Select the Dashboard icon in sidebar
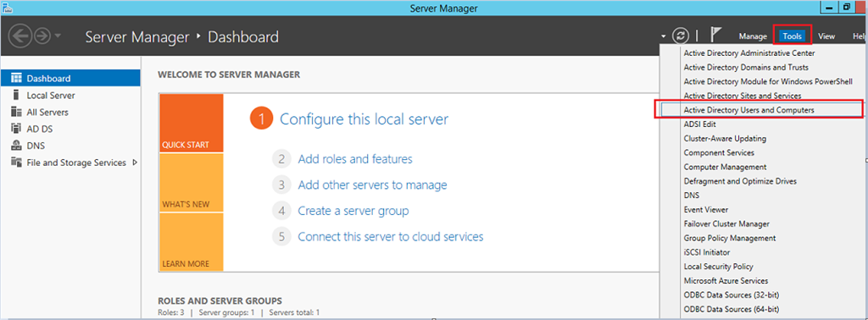 click(x=17, y=79)
